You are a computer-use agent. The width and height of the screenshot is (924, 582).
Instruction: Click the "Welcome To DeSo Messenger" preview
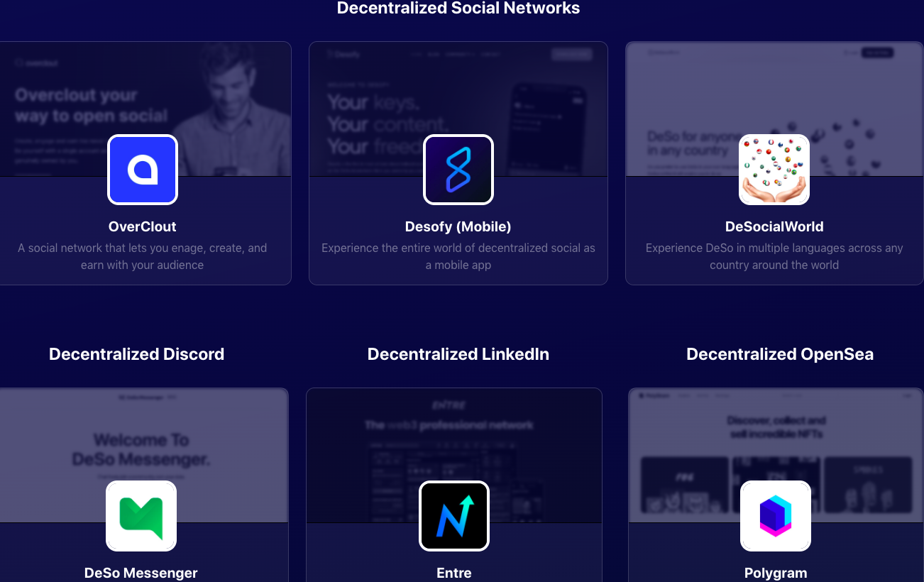point(144,455)
